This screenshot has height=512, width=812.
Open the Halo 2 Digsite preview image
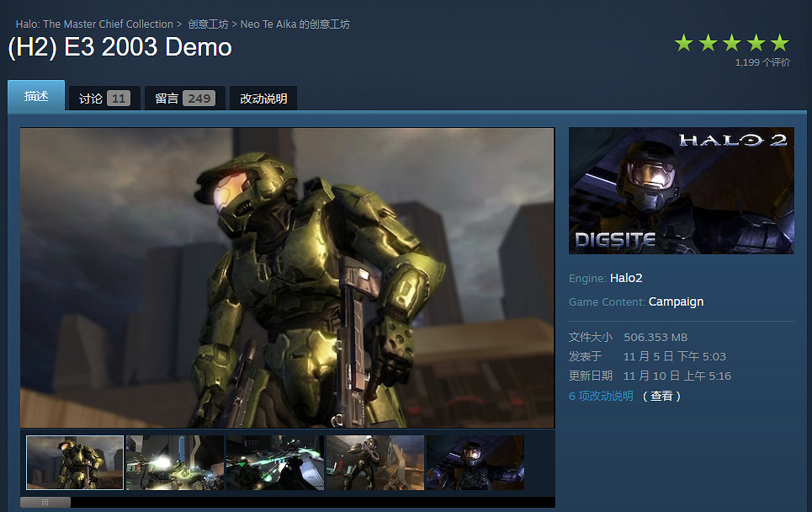(681, 190)
